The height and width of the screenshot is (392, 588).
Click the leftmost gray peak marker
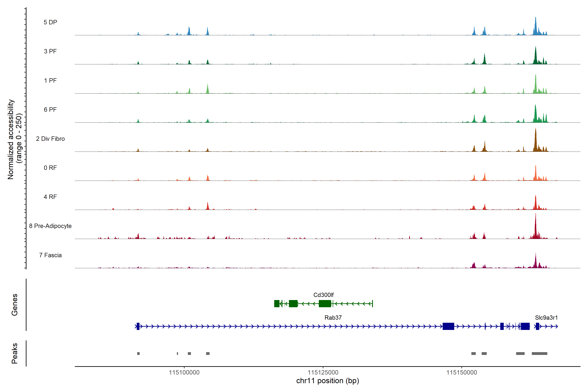138,353
